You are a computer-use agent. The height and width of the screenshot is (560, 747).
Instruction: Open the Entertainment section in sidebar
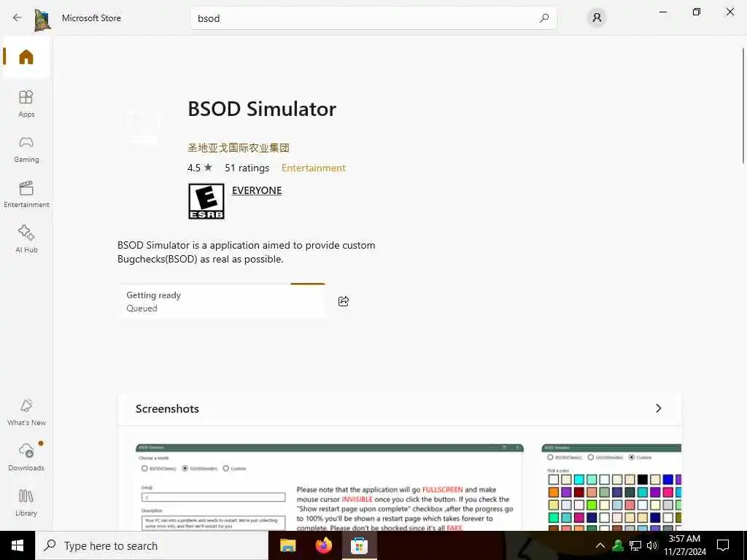pyautogui.click(x=26, y=194)
